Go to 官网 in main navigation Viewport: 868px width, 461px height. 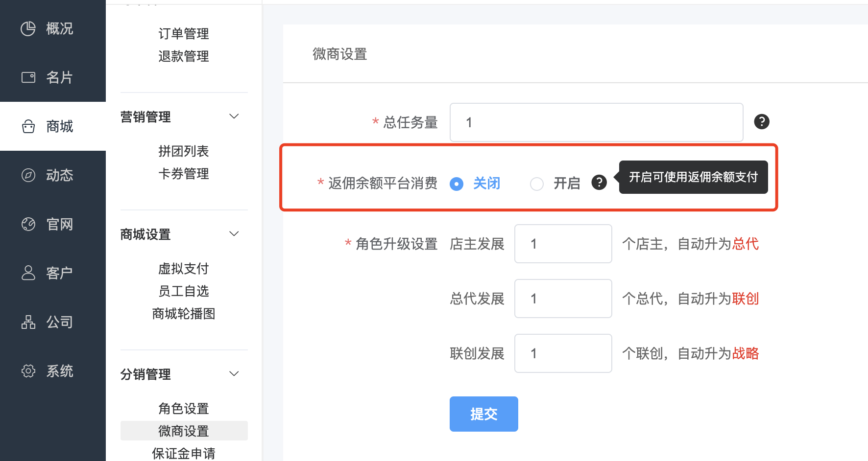tap(53, 224)
